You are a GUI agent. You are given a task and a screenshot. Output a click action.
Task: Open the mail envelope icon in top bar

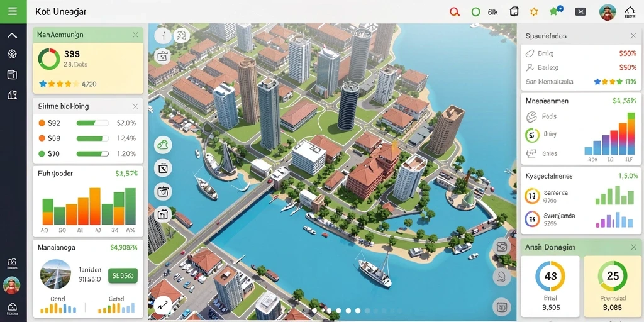(x=580, y=12)
